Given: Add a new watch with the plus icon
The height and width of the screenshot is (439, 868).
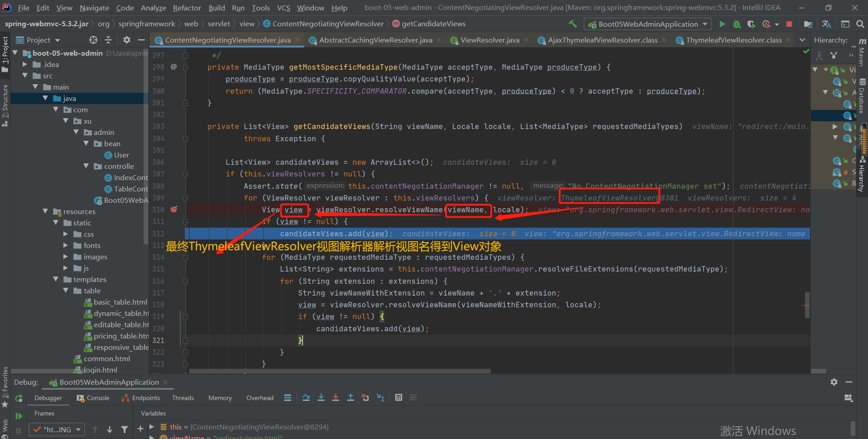Looking at the screenshot, I should pyautogui.click(x=140, y=429).
